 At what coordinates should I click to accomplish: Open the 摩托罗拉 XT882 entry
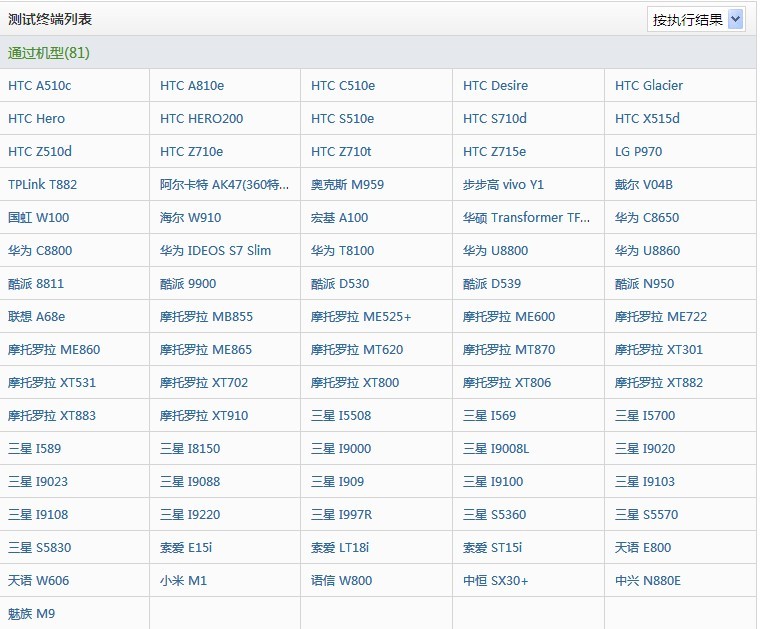pyautogui.click(x=659, y=382)
